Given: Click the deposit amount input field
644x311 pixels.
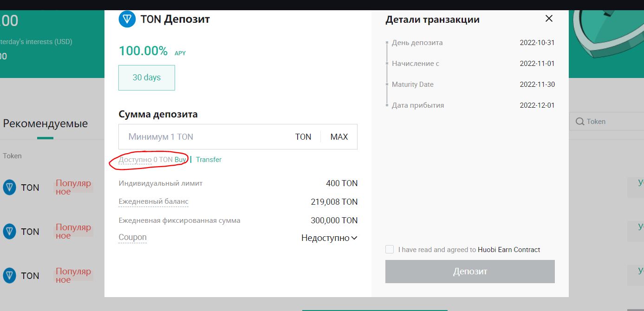Looking at the screenshot, I should [x=238, y=137].
